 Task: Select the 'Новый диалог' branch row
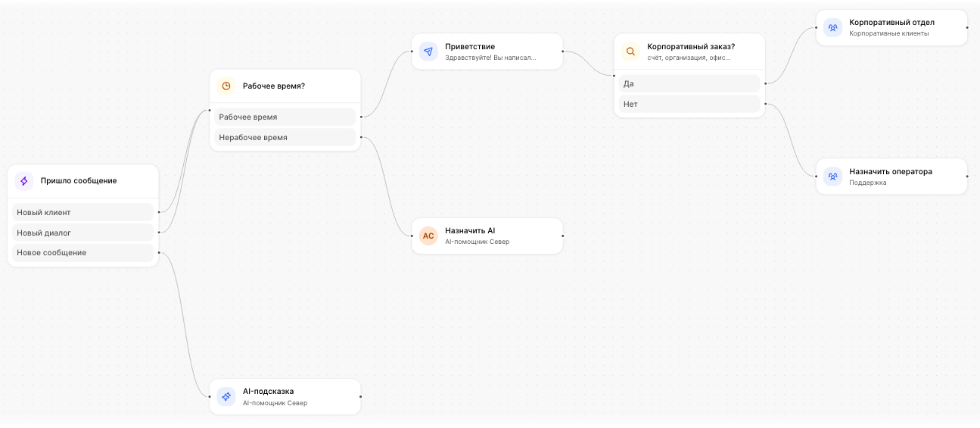point(83,233)
